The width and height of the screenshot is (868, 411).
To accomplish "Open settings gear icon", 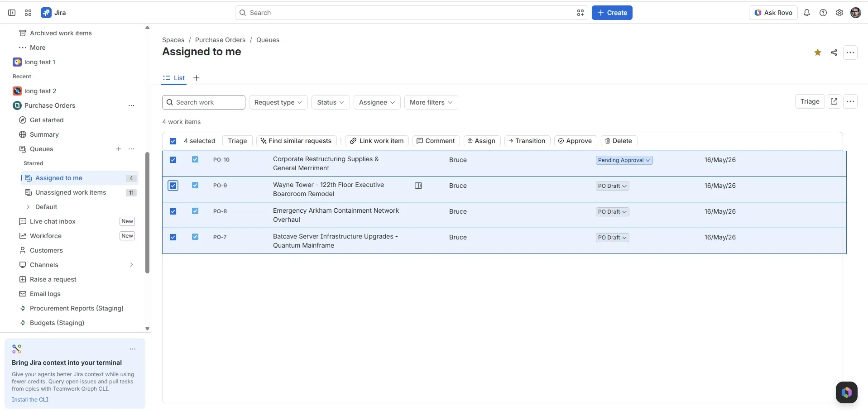I will click(839, 13).
